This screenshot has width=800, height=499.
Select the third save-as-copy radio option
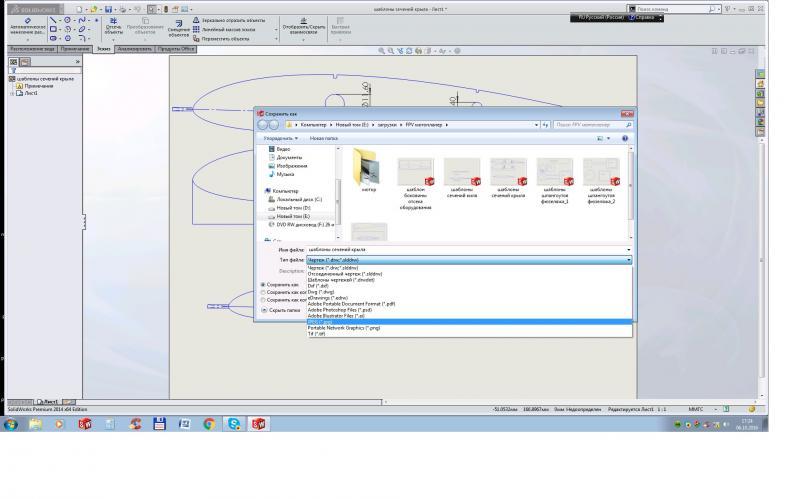[263, 299]
